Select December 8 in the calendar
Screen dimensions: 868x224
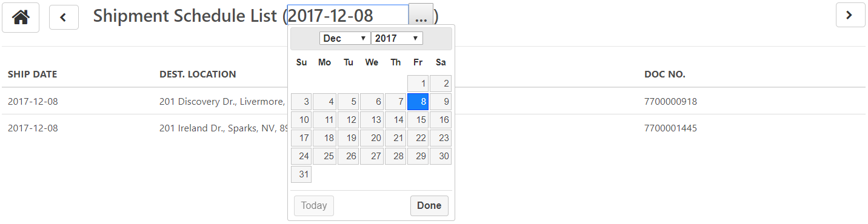pos(418,102)
